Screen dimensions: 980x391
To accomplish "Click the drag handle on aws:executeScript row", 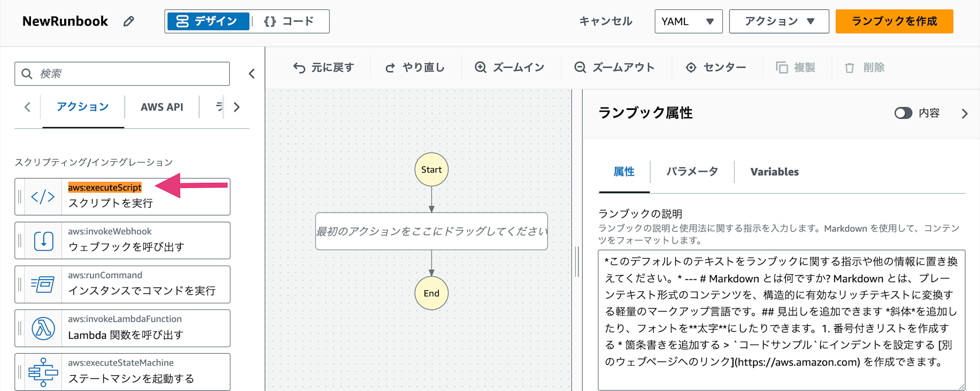I will pos(20,197).
